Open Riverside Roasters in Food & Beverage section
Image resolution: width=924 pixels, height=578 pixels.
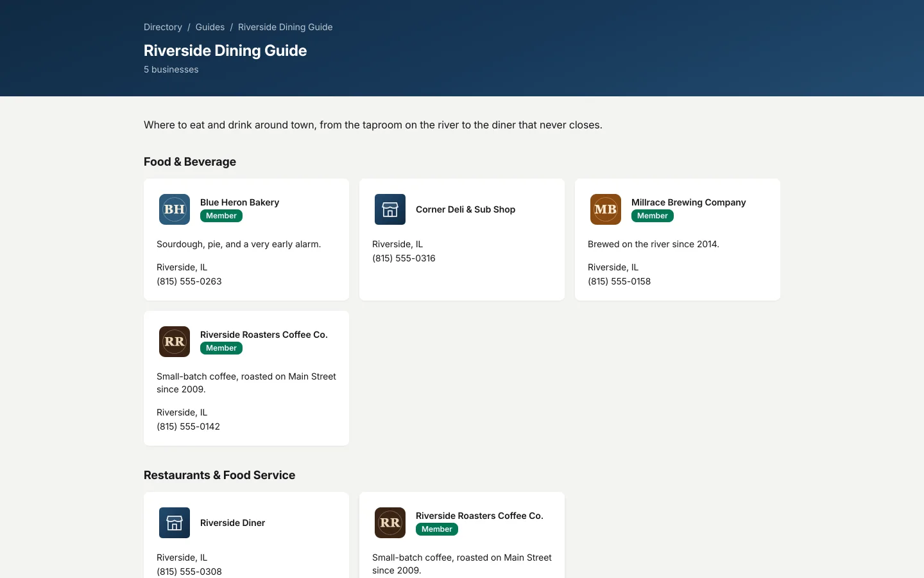264,335
